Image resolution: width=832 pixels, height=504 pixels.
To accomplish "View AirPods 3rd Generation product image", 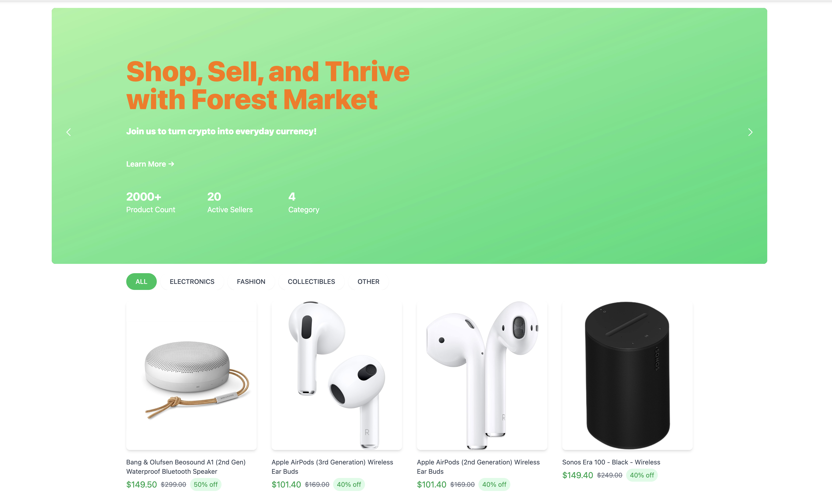I will point(337,375).
